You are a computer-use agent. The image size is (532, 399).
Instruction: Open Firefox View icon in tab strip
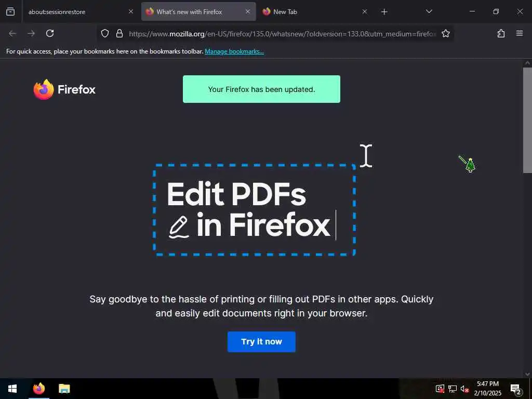(x=10, y=11)
